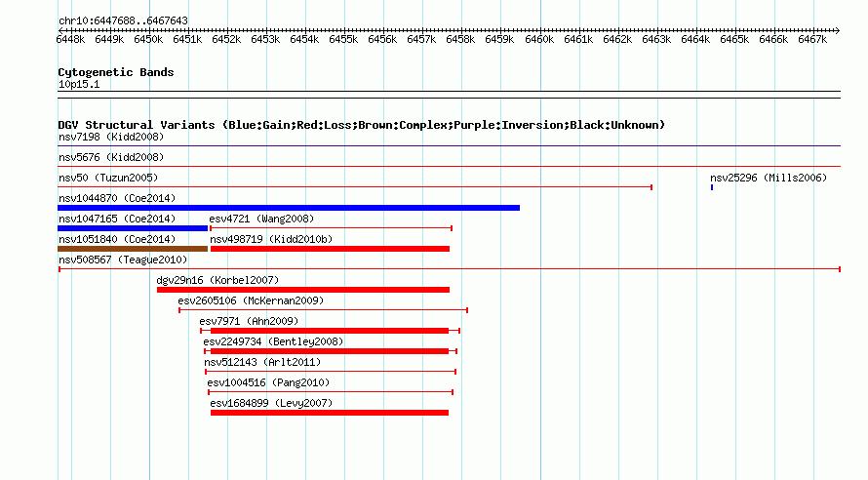
Task: Click the long blue nsv1044870 gain bar
Action: pos(289,208)
